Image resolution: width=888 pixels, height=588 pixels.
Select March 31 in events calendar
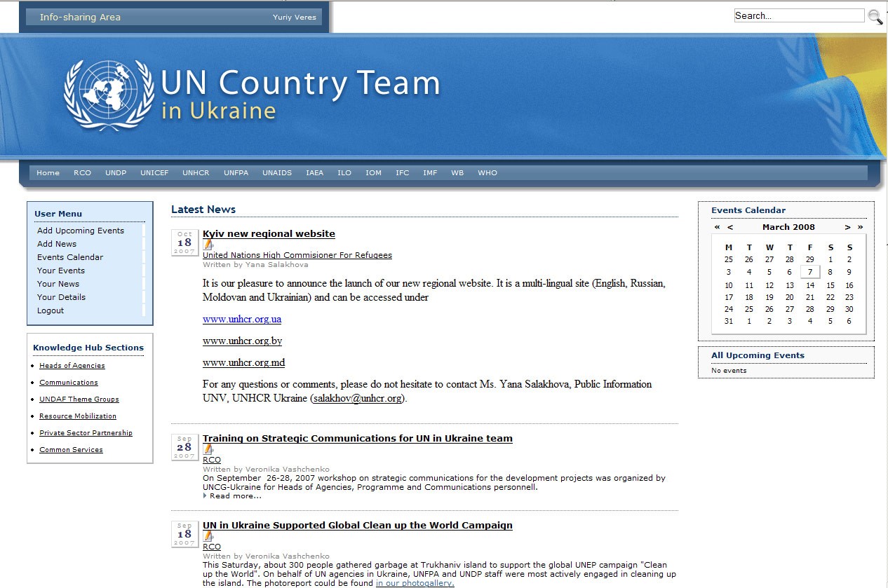[x=729, y=322]
